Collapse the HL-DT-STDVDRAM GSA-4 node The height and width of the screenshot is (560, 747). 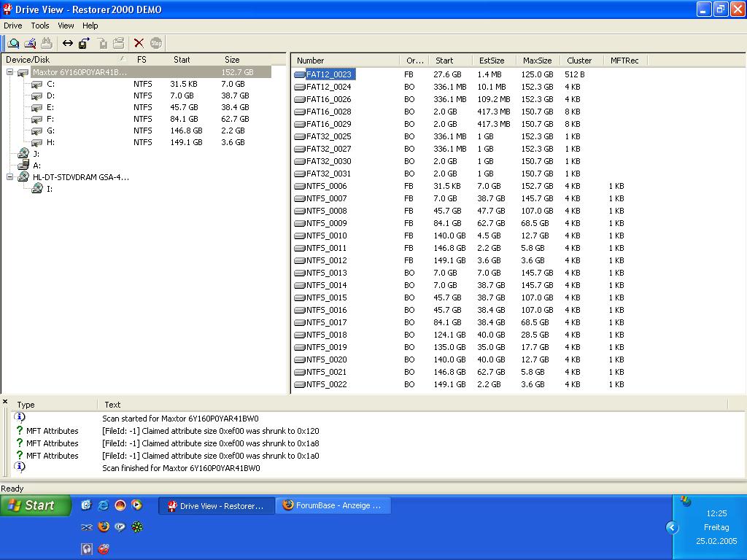pyautogui.click(x=9, y=176)
